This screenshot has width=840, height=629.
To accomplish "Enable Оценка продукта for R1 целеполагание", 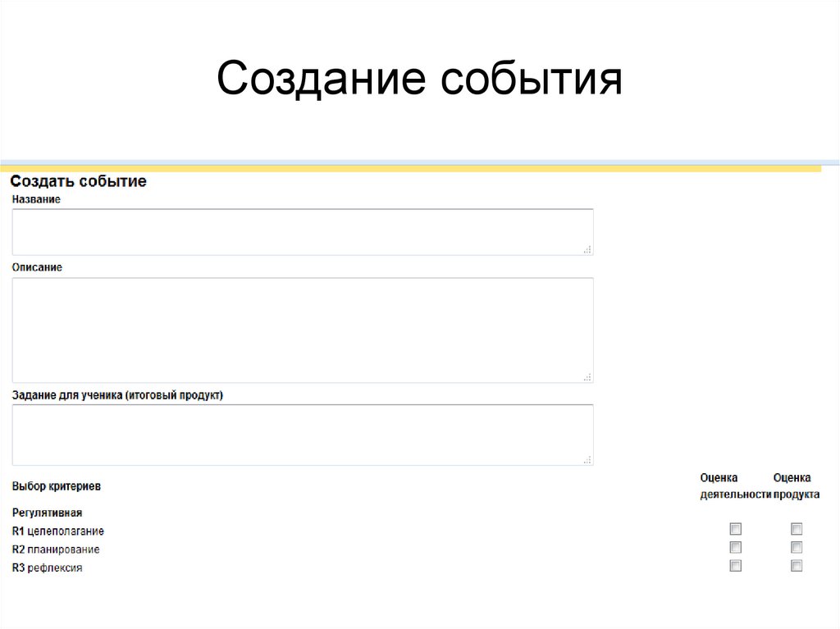I will click(795, 529).
